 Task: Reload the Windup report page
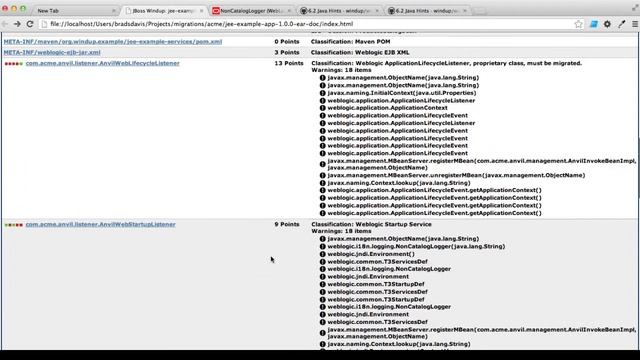coord(30,24)
